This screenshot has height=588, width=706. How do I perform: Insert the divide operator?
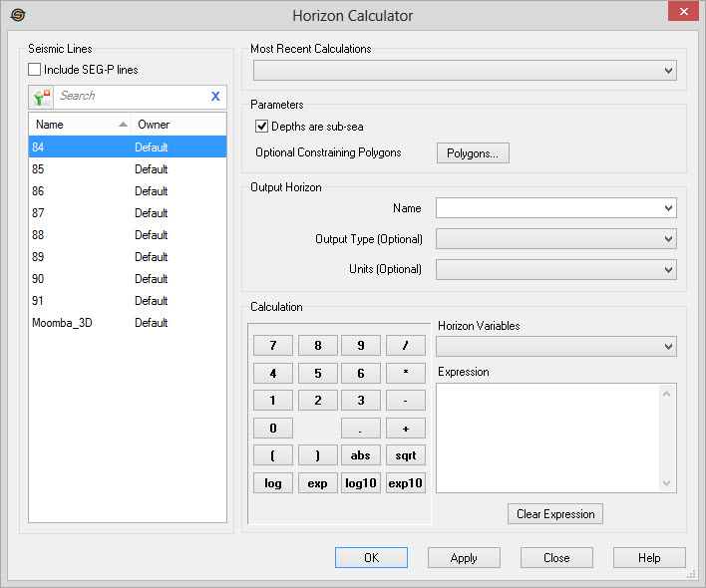point(406,345)
